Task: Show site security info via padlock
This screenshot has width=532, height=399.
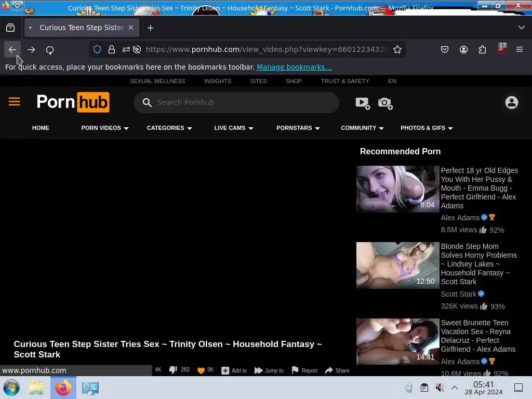Action: coord(112,49)
